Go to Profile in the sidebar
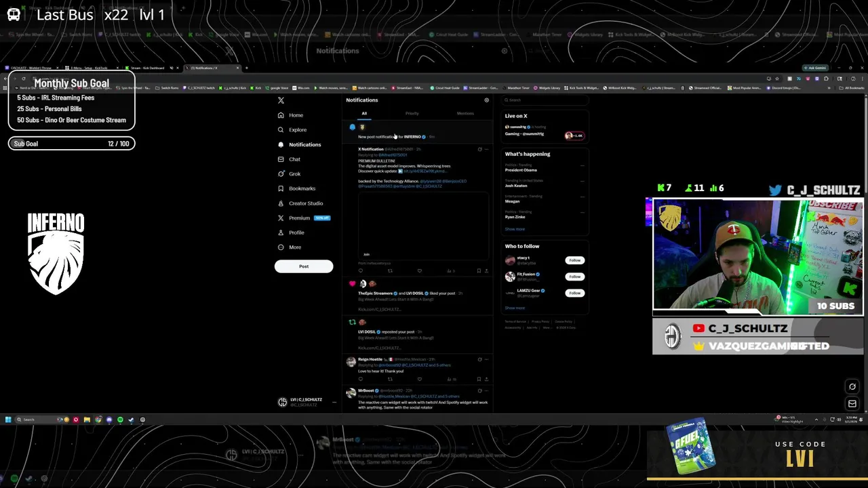868x488 pixels. tap(290, 232)
